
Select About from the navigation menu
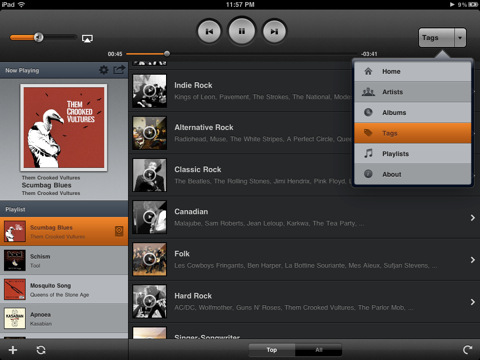[x=413, y=174]
